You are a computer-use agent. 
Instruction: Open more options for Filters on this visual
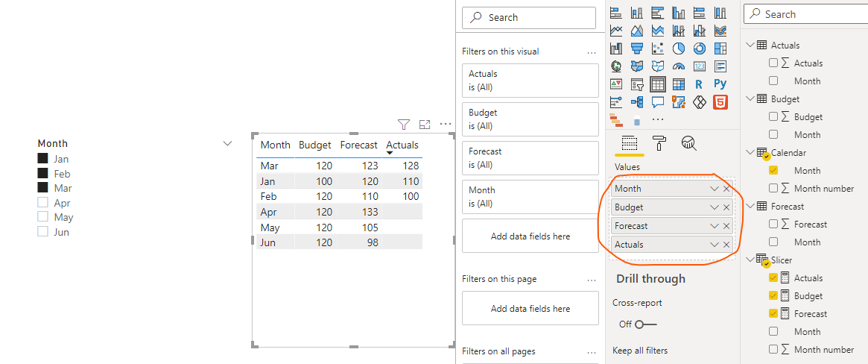pos(592,52)
